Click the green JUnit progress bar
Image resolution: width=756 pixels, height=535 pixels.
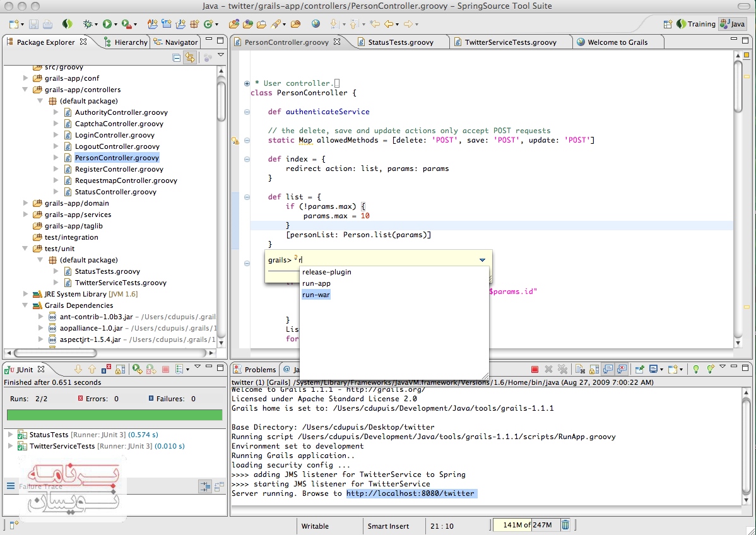point(114,415)
